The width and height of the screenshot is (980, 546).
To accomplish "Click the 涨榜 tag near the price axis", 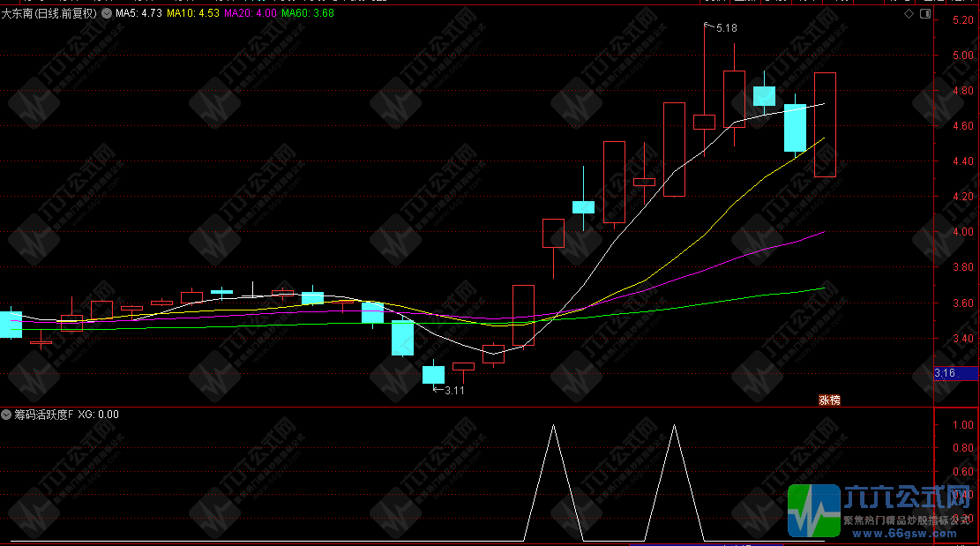I will pyautogui.click(x=829, y=400).
